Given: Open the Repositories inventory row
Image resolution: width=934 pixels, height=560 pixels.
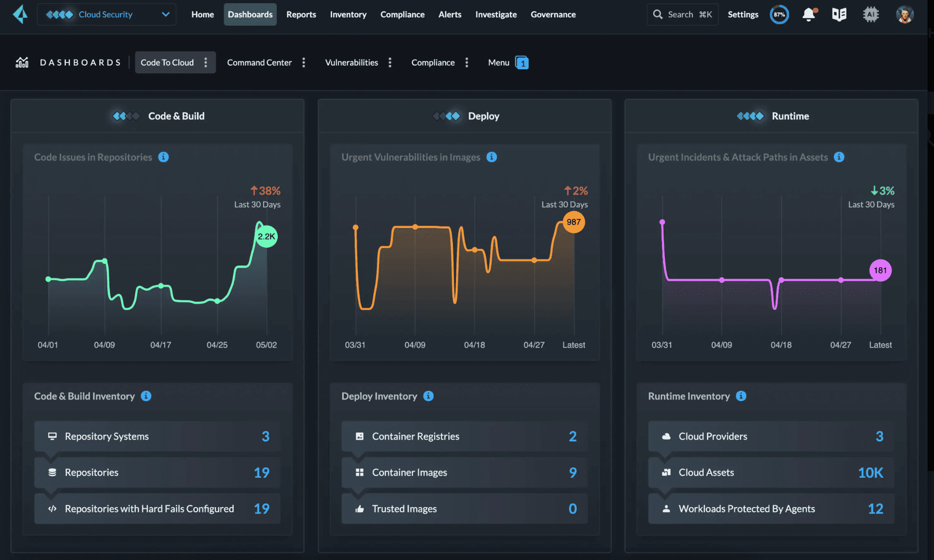Looking at the screenshot, I should [157, 472].
